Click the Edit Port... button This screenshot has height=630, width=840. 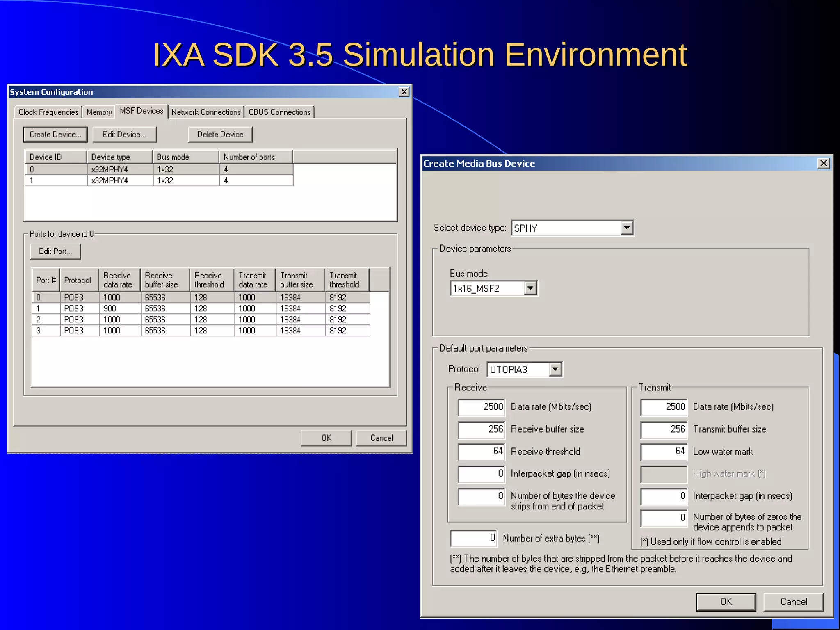55,251
